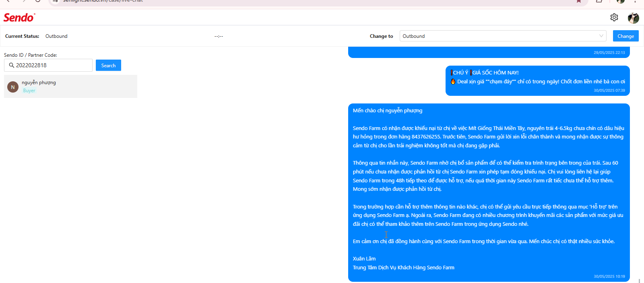Click the Sendo logo
Viewport: 644px width, 283px height.
[x=19, y=17]
